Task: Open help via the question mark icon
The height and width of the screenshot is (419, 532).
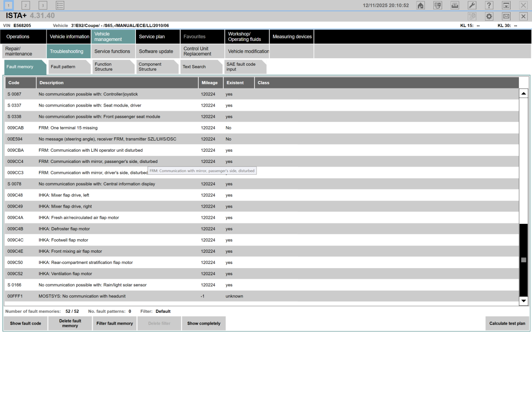Action: click(x=489, y=6)
